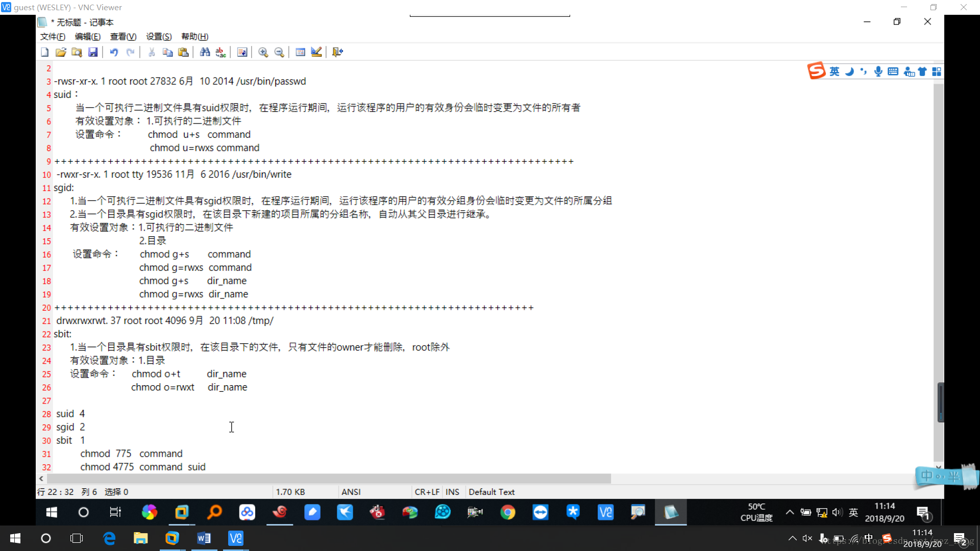Toggle Sogou punctuation mode icon

pyautogui.click(x=864, y=71)
